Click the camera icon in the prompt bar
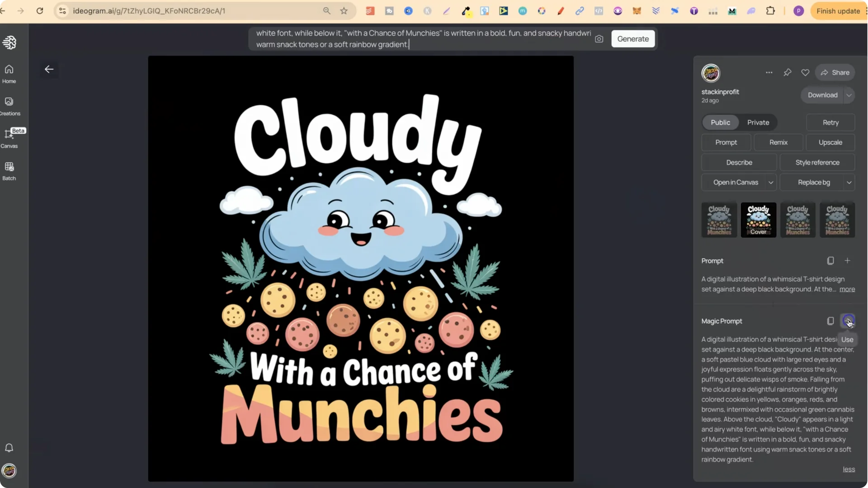The width and height of the screenshot is (868, 488). point(599,39)
